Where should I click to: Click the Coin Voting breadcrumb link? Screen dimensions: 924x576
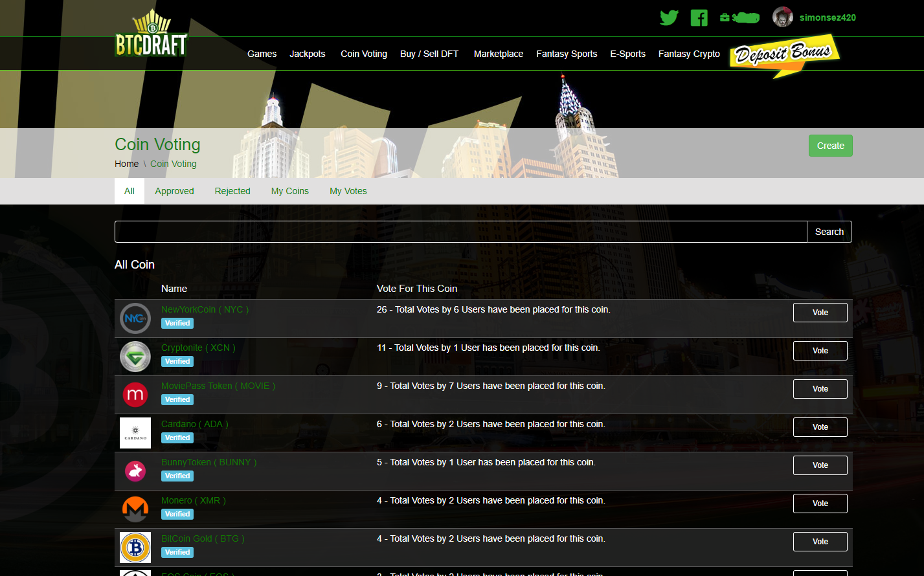tap(174, 164)
